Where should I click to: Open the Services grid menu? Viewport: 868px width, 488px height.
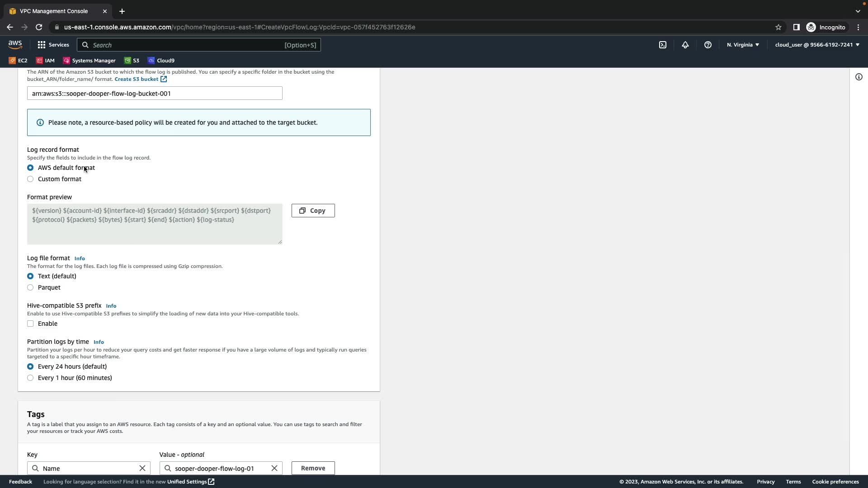tap(53, 45)
